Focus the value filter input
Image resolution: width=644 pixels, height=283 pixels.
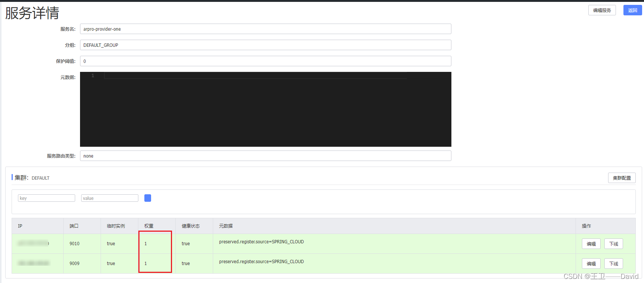110,198
